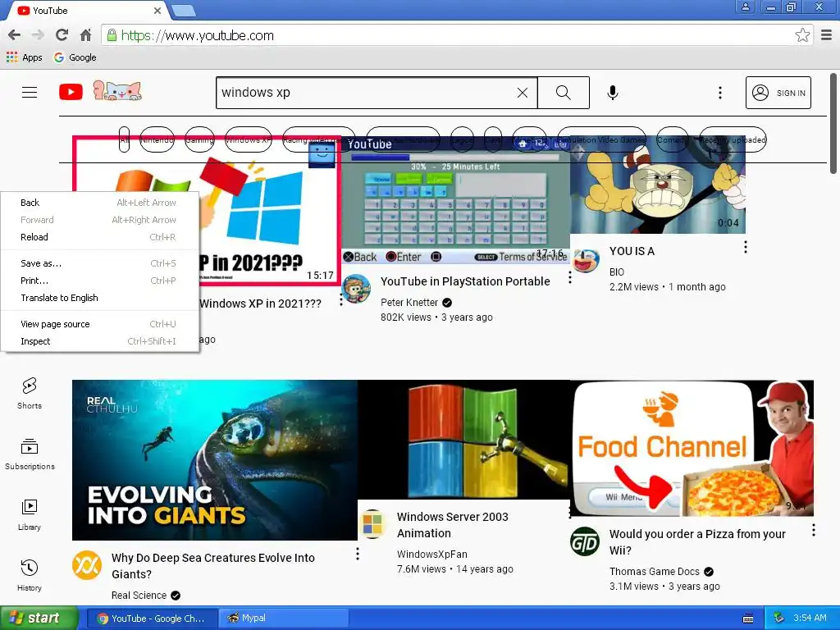840x630 pixels.
Task: Click Would you order a Pizza title
Action: [x=697, y=542]
